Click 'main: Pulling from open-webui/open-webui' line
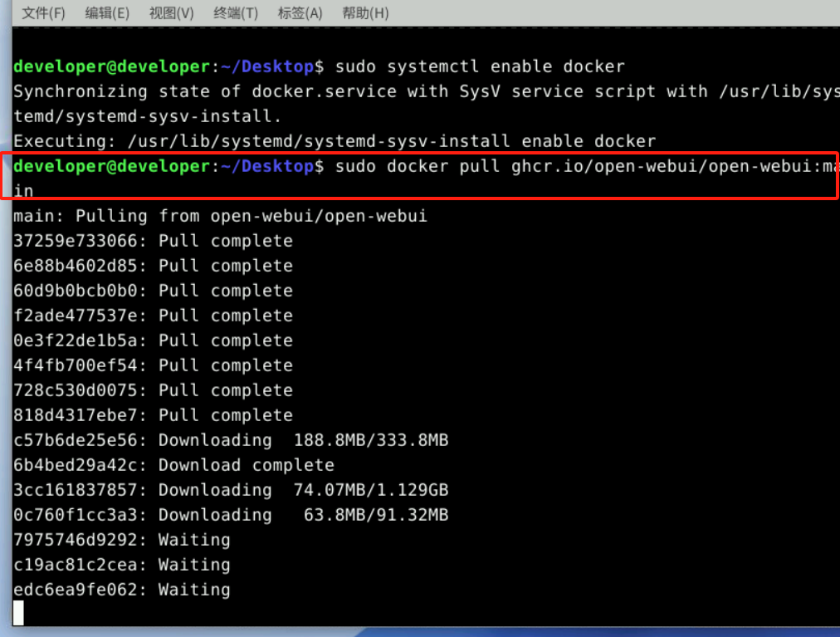The width and height of the screenshot is (840, 637). pos(220,216)
